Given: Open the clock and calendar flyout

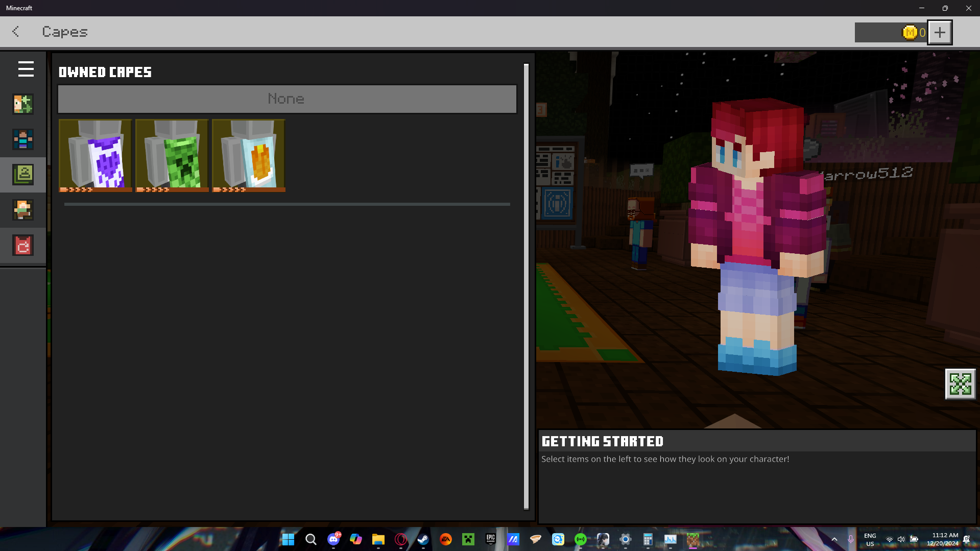Looking at the screenshot, I should pyautogui.click(x=943, y=539).
